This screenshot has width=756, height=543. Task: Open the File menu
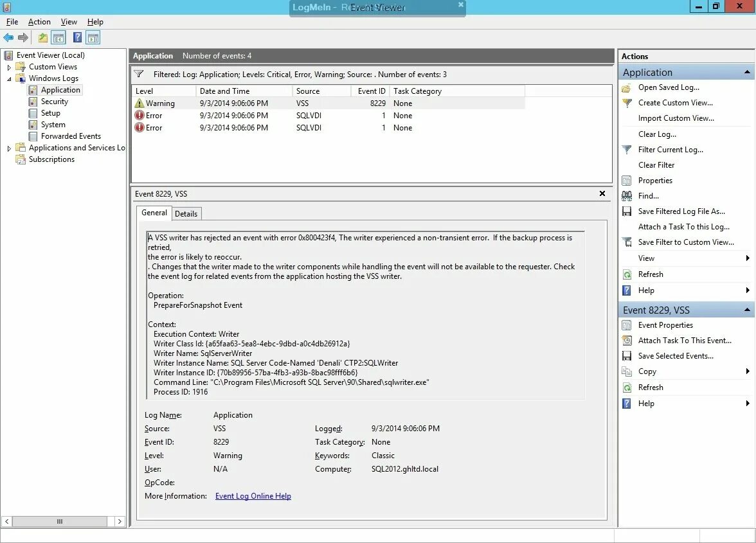coord(12,22)
